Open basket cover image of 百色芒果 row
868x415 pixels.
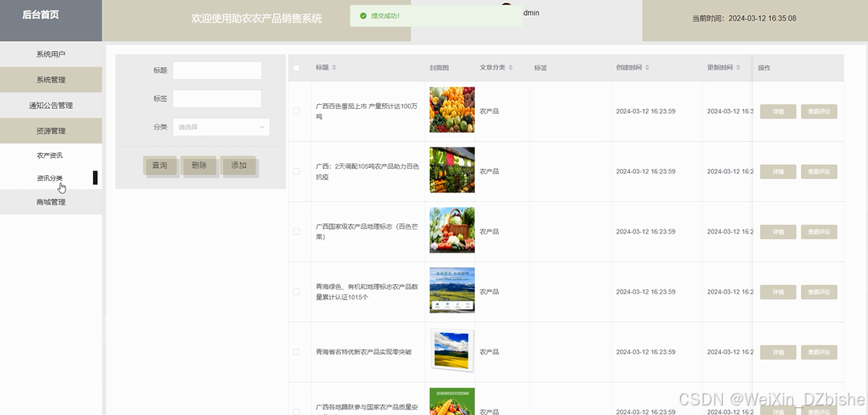point(451,230)
